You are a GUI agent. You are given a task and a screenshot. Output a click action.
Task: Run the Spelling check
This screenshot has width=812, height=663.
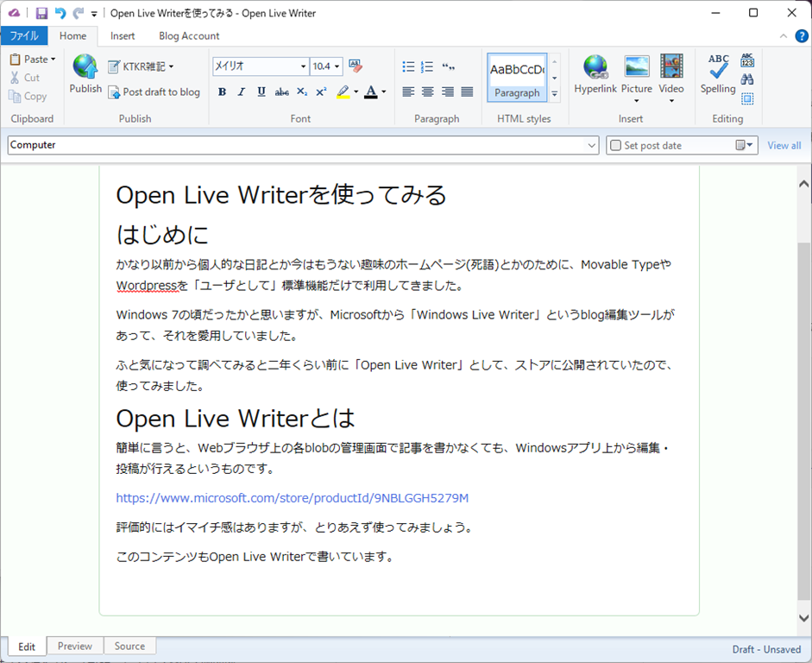pos(718,74)
